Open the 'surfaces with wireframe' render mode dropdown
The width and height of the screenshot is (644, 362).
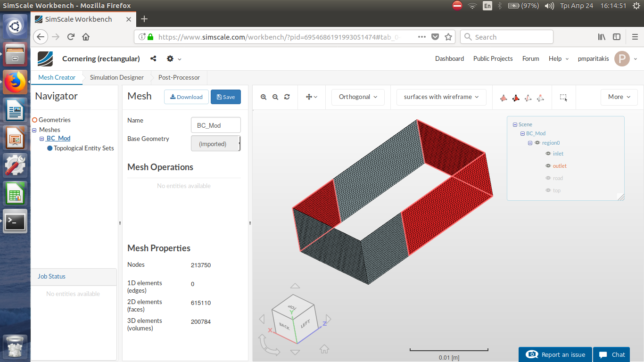pos(441,97)
